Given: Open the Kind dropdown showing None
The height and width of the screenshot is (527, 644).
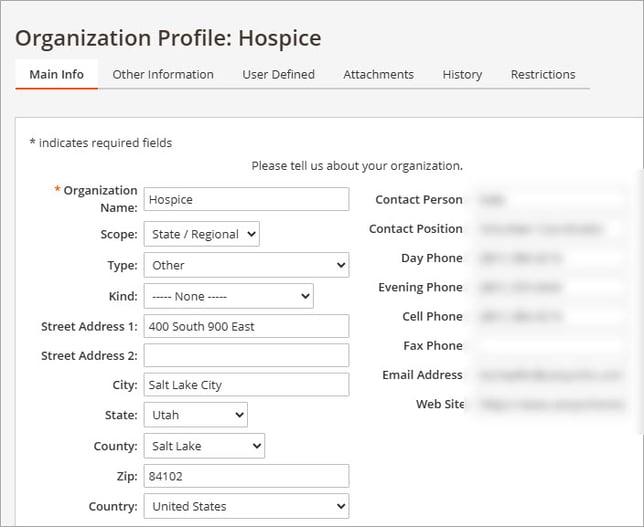Looking at the screenshot, I should coord(229,296).
